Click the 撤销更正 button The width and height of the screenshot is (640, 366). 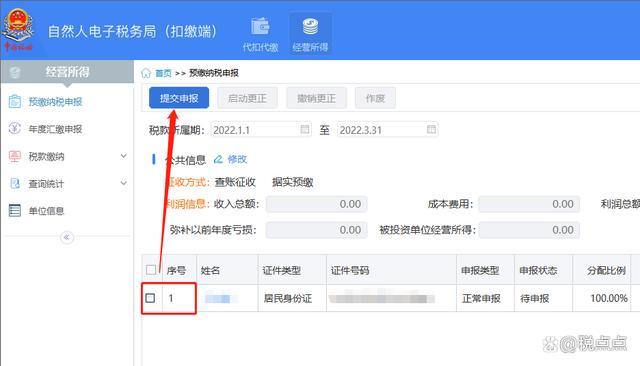point(316,98)
